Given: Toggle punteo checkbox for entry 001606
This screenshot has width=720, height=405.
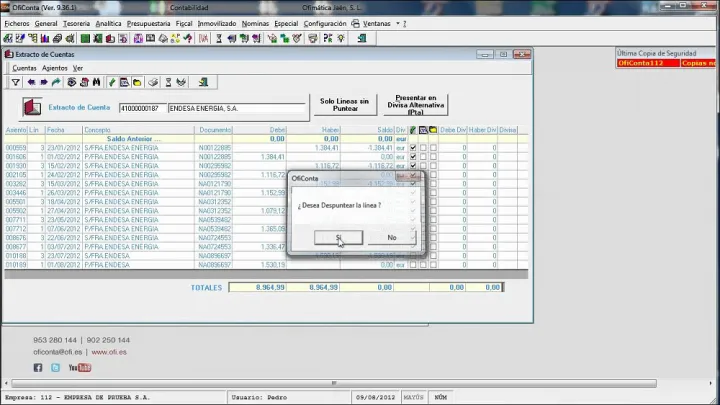Looking at the screenshot, I should (x=413, y=156).
